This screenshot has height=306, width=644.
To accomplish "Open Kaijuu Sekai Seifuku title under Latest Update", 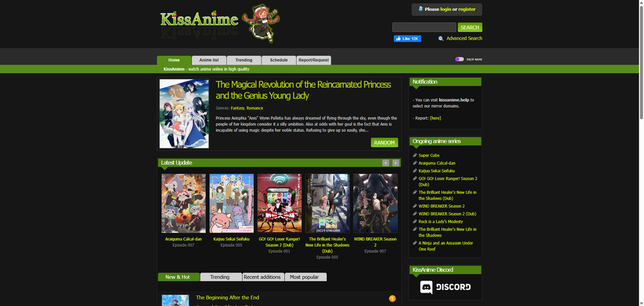I will click(231, 239).
